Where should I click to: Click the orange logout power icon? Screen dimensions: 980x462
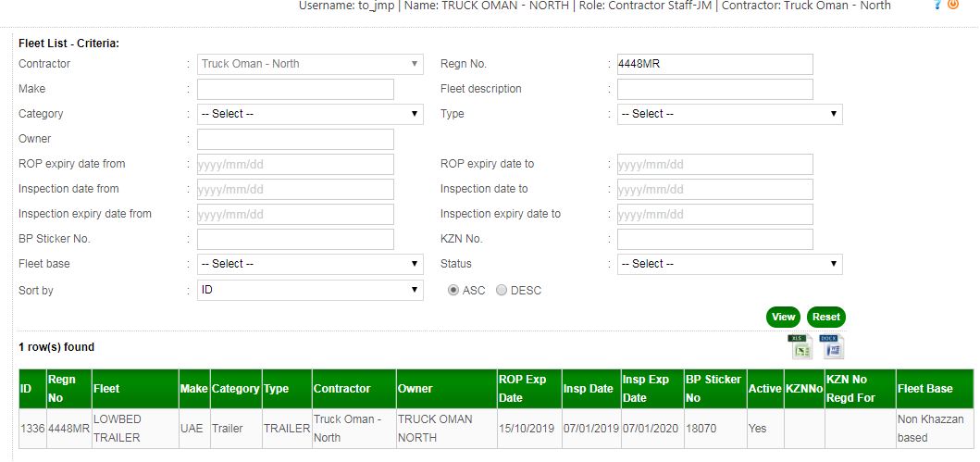coord(953,6)
